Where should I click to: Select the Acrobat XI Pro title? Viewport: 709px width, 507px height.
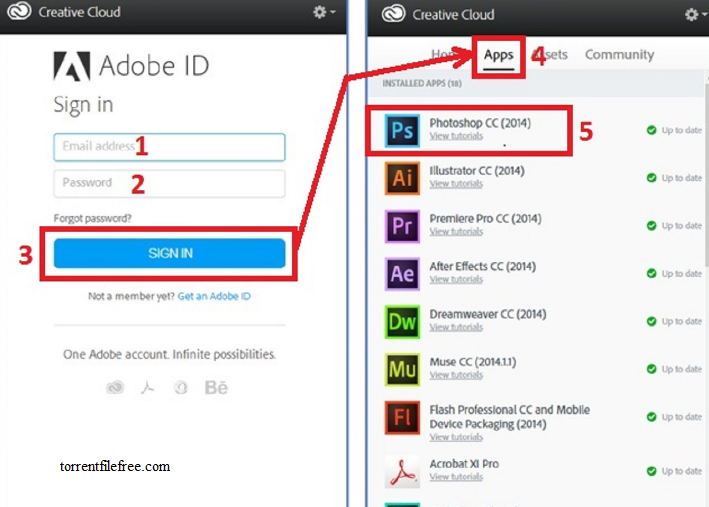coord(464,464)
